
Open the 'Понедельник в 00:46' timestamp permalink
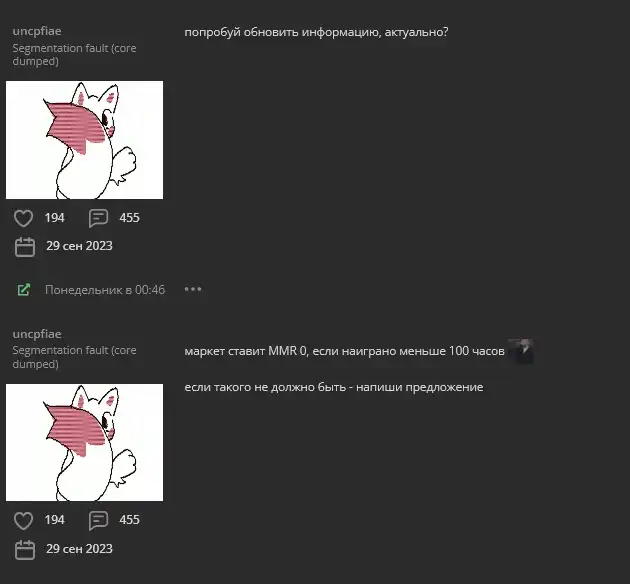point(105,290)
